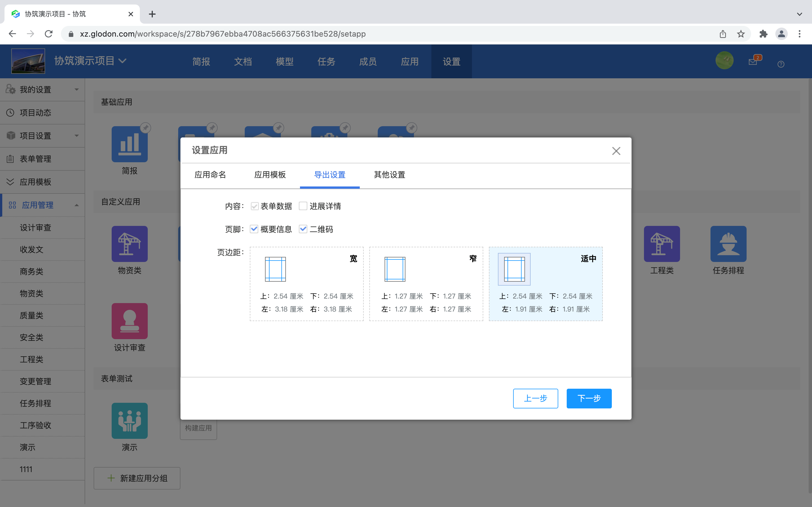Open the 工程类 crane icon on the right

pos(662,244)
